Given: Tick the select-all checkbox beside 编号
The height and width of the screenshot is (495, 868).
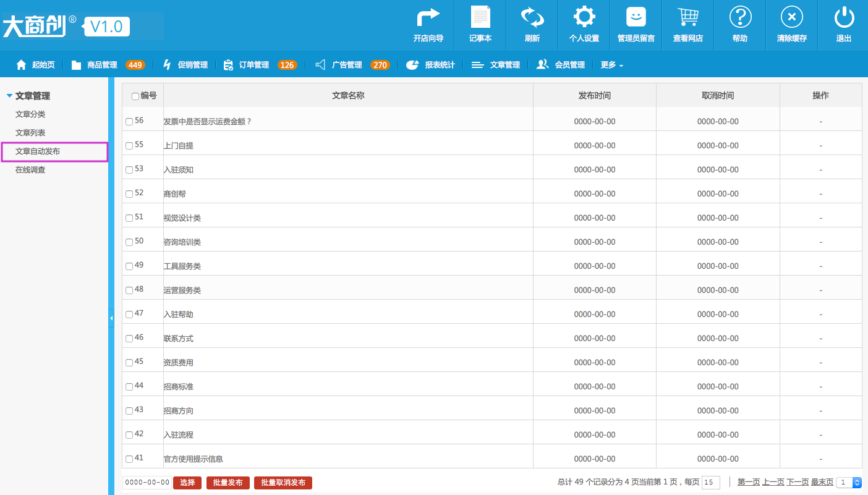Looking at the screenshot, I should [135, 96].
